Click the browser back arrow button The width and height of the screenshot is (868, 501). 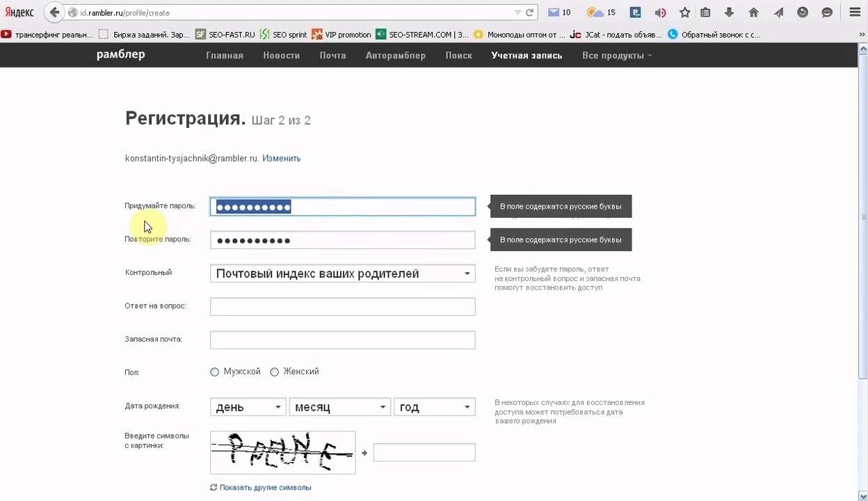pos(54,13)
